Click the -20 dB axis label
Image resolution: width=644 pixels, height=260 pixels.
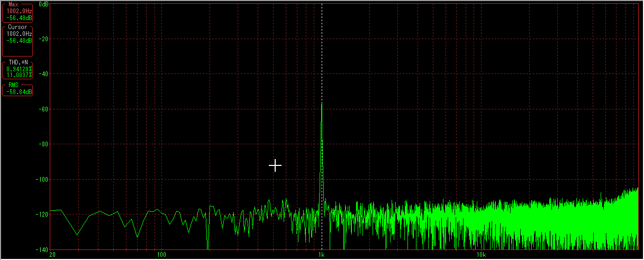pyautogui.click(x=42, y=39)
